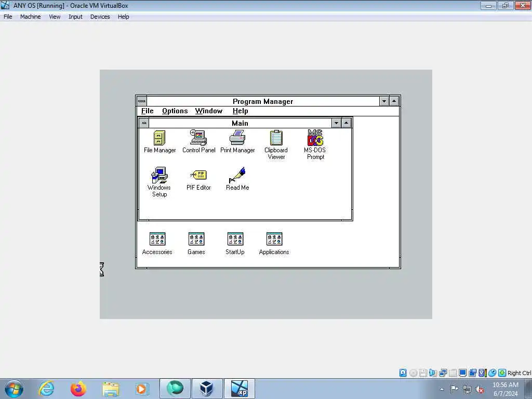The width and height of the screenshot is (532, 399).
Task: Open Program Manager File menu
Action: click(x=147, y=111)
